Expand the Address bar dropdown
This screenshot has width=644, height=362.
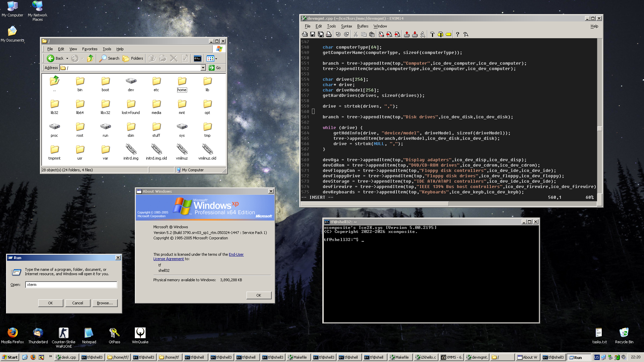click(203, 68)
